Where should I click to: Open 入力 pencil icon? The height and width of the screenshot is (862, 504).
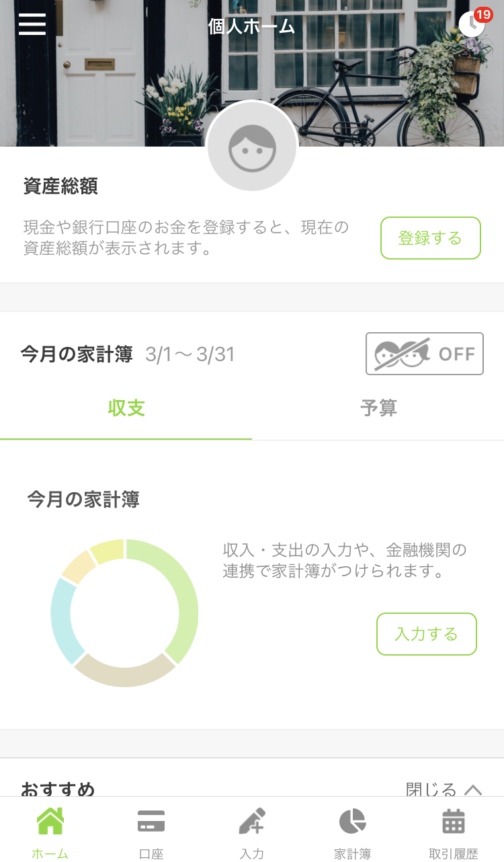pos(252,821)
